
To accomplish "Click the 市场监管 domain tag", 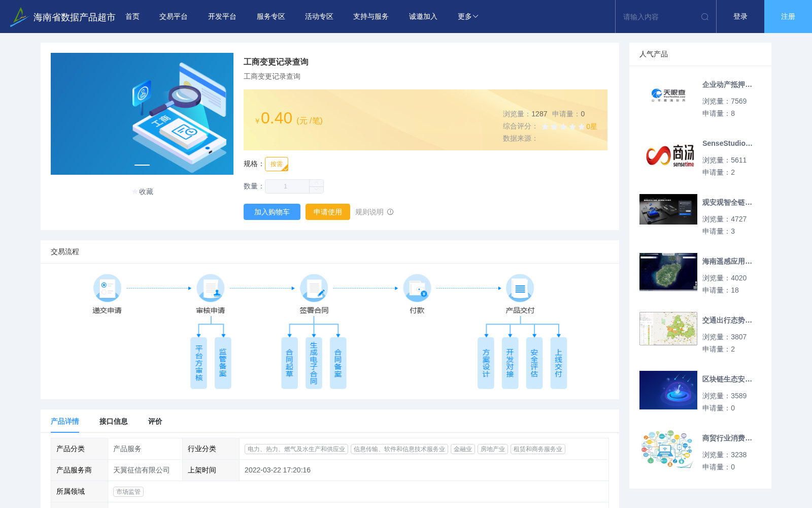I will (x=128, y=492).
